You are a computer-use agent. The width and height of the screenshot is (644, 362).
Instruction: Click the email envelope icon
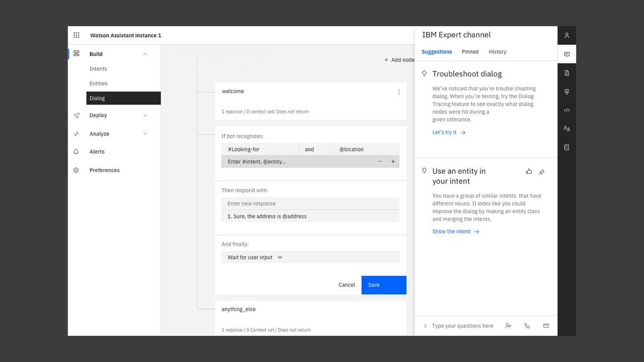tap(546, 326)
